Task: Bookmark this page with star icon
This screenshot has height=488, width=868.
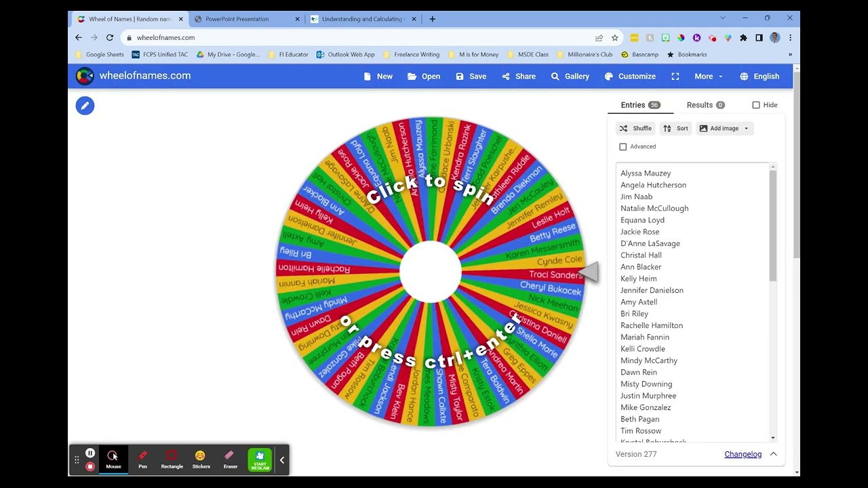Action: pyautogui.click(x=614, y=38)
